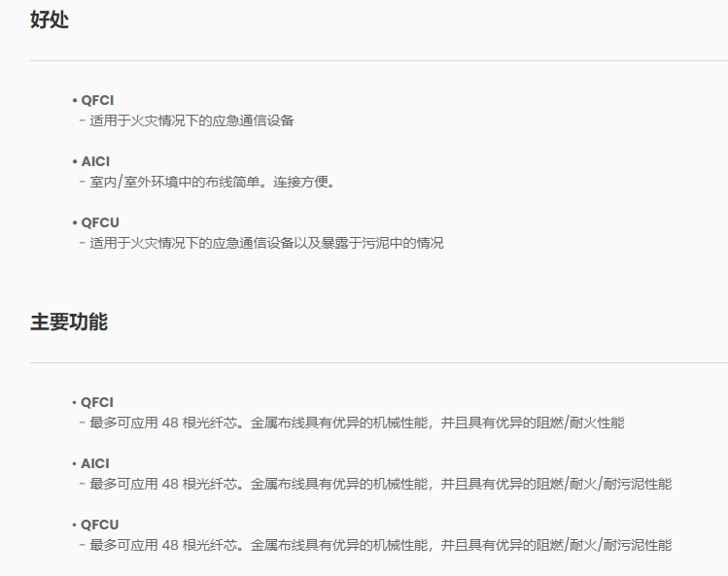Viewport: 728px width, 576px height.
Task: Select AICI label under 主要功能
Action: point(95,463)
